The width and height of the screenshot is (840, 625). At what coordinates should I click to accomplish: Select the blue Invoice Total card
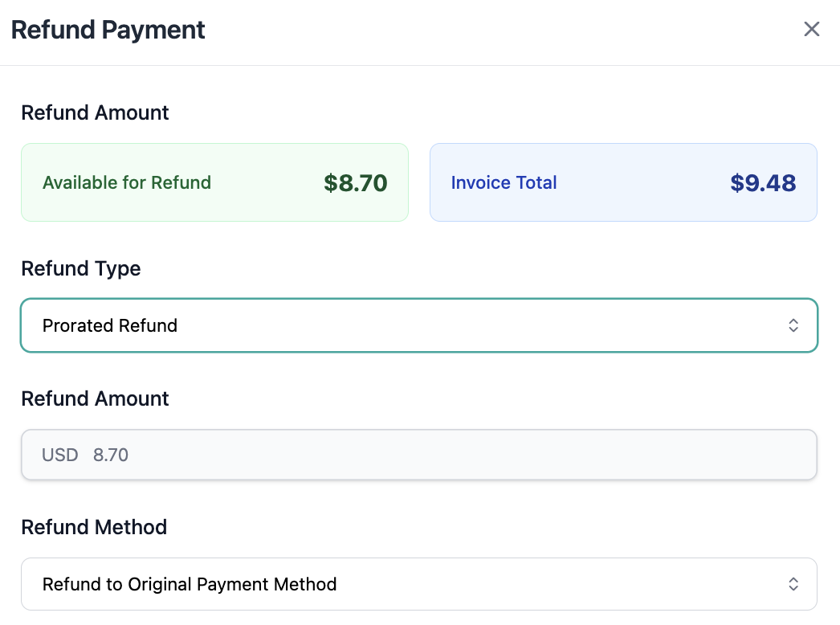point(623,182)
